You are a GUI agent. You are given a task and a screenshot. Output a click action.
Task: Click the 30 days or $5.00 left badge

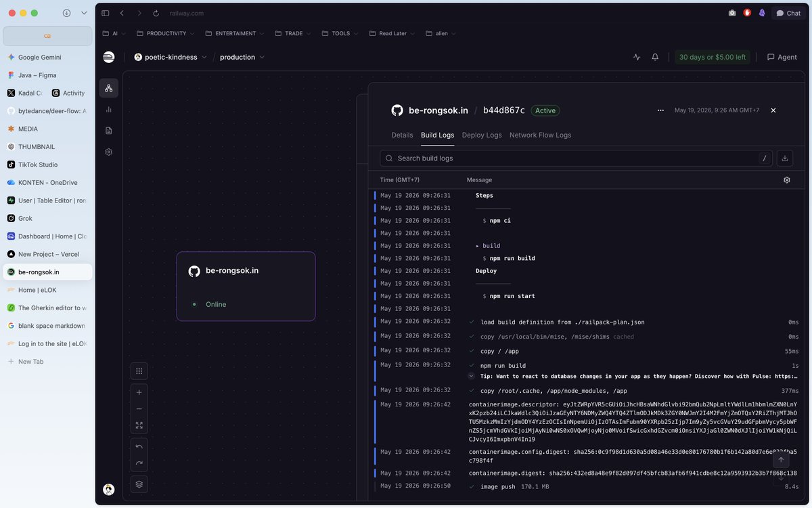click(713, 58)
